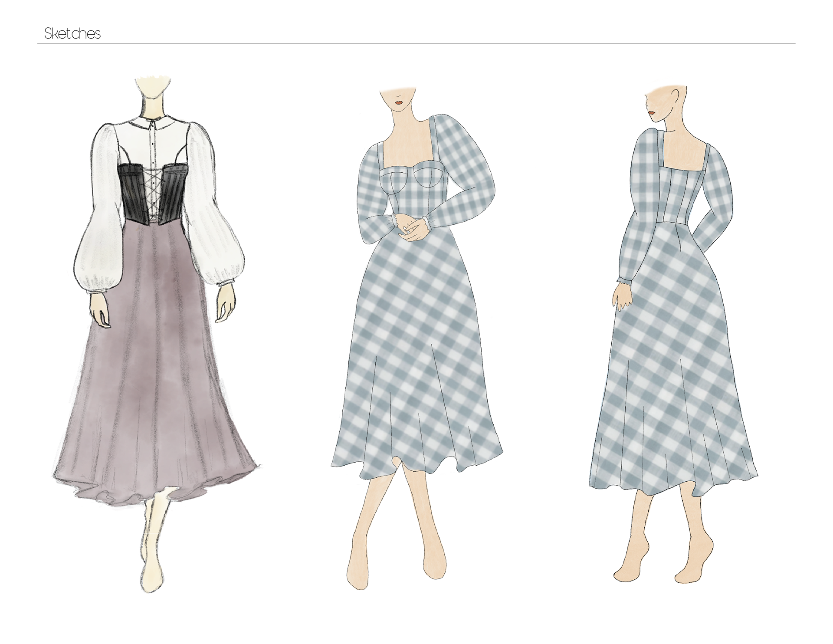Click the Sketches heading text
Image resolution: width=833 pixels, height=644 pixels.
click(72, 34)
